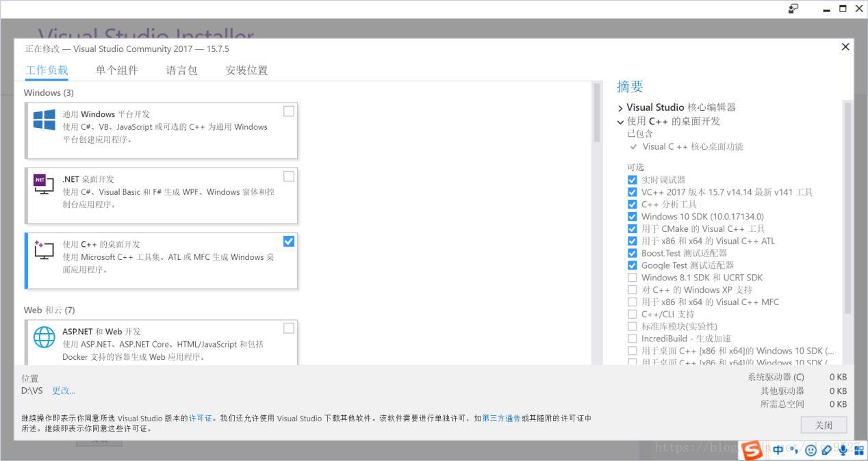Uncheck Visual C++ tools for CMake
Image resolution: width=868 pixels, height=461 pixels.
coord(632,228)
